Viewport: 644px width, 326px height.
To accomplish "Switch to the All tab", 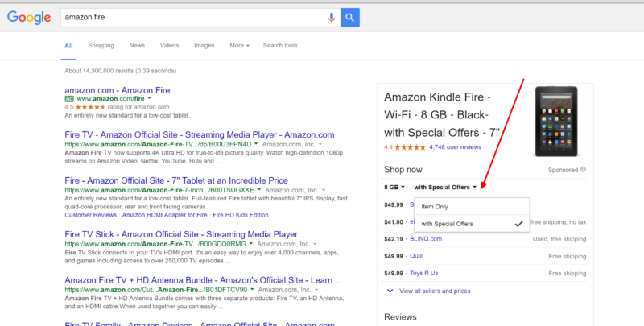I will pos(68,46).
